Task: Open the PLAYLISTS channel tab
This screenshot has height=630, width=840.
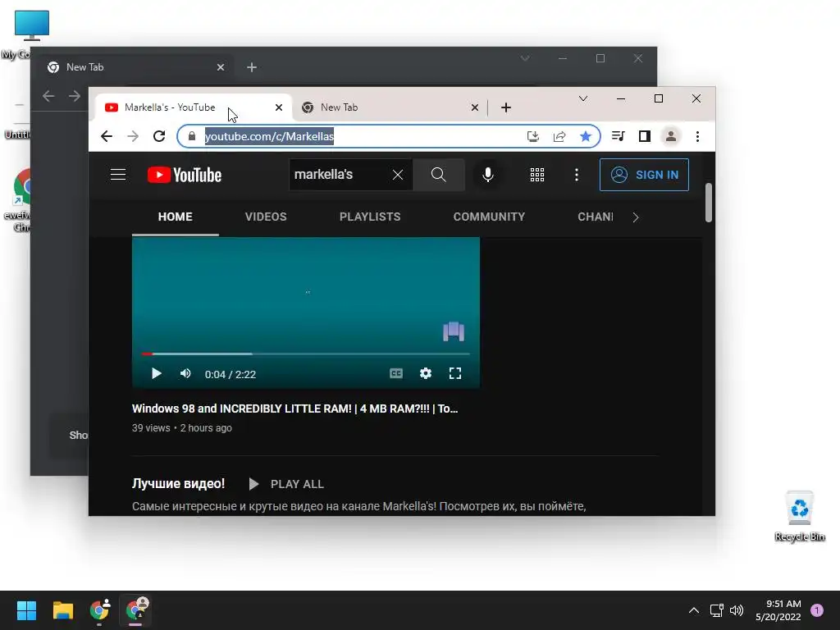Action: [x=370, y=217]
